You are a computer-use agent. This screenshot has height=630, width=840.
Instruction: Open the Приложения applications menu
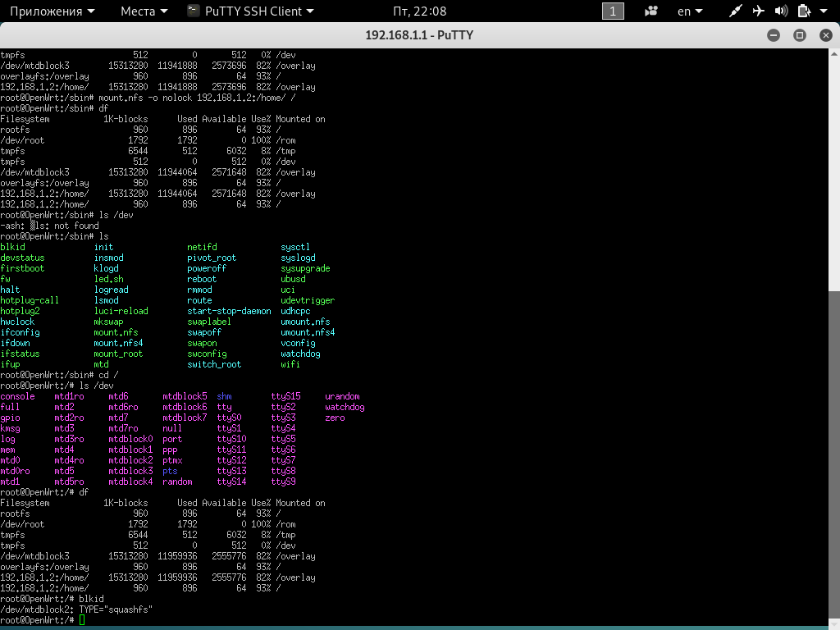(49, 11)
